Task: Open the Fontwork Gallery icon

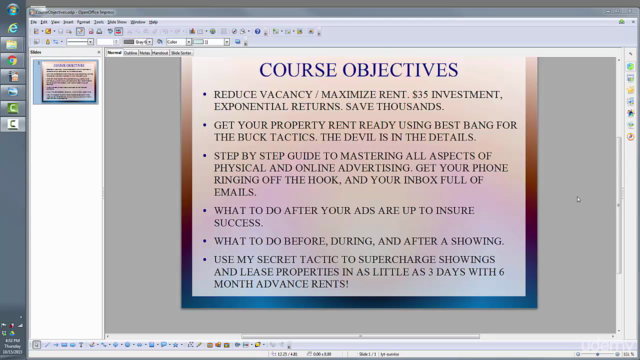Action: [x=210, y=345]
